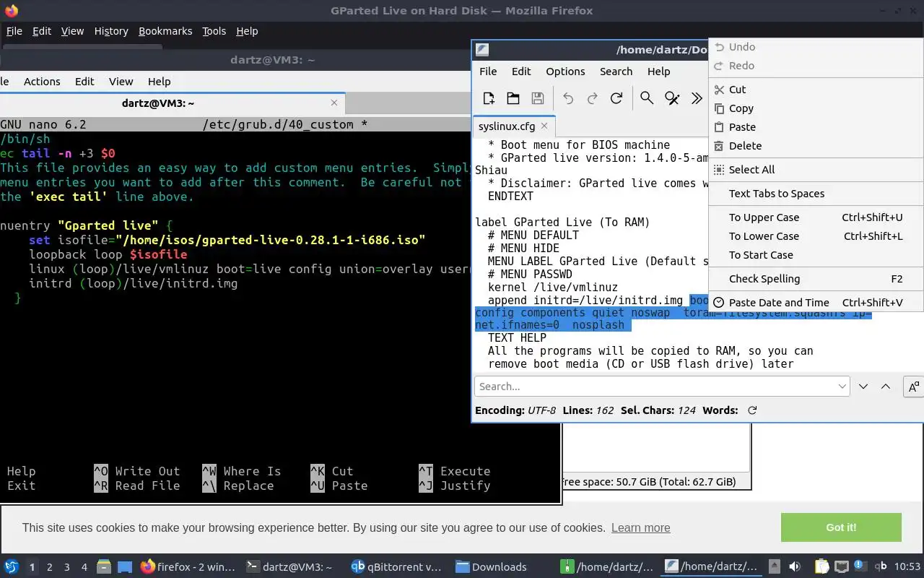Image resolution: width=924 pixels, height=578 pixels.
Task: Click the notification tray icon
Action: coord(860,567)
